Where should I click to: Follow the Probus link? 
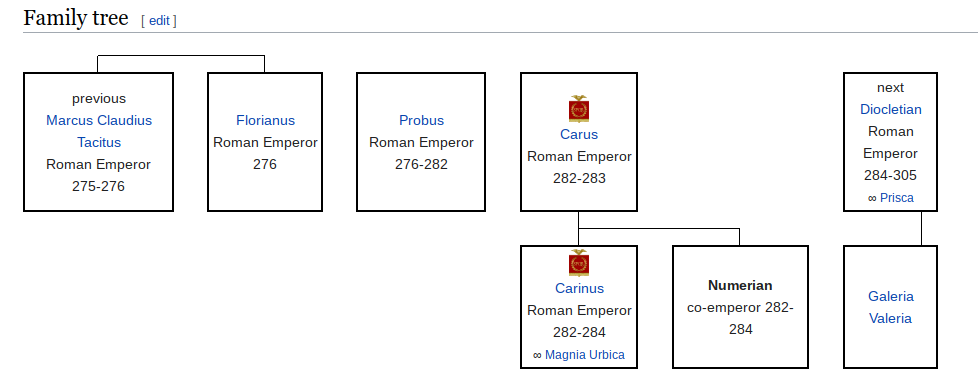tap(421, 120)
